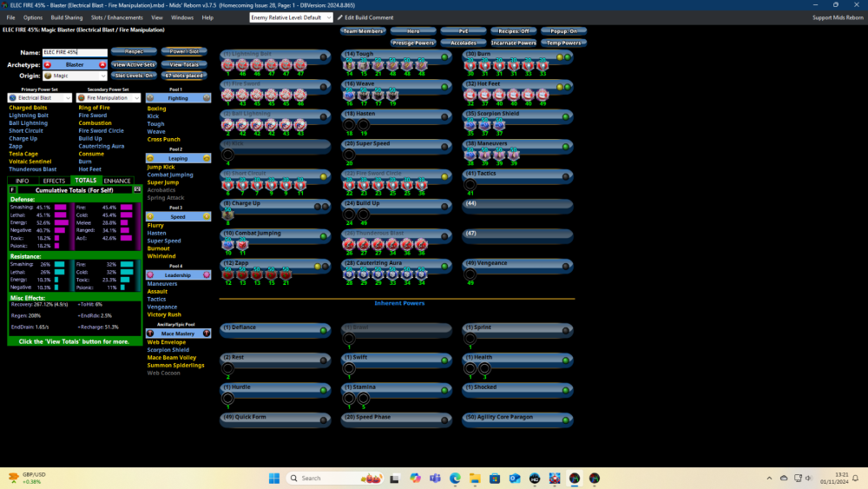Click the left red icon on Archetype box

point(48,65)
